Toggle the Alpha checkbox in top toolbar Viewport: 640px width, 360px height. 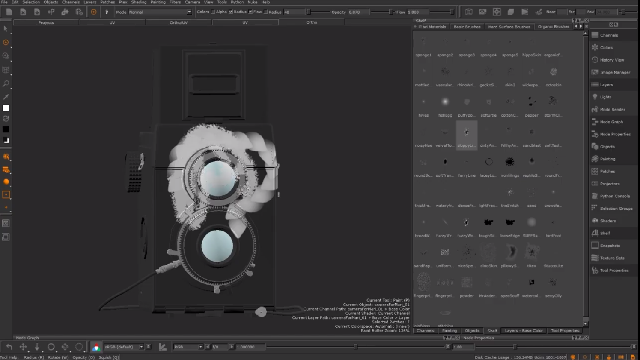(213, 12)
